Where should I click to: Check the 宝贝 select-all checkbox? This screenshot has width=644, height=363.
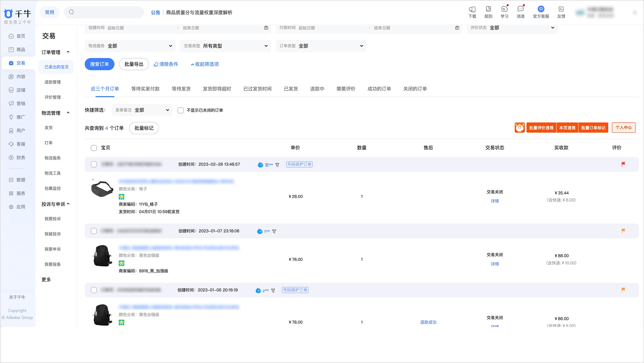pos(94,148)
